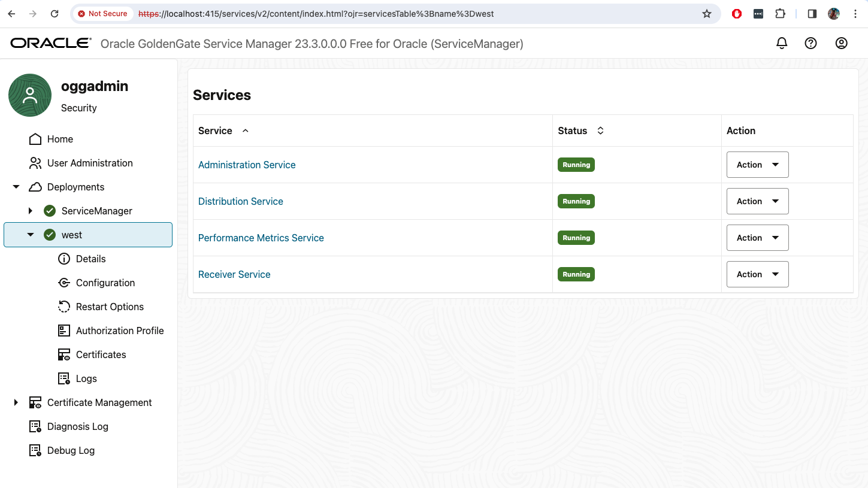Expand the ServiceManager deployment node
This screenshot has width=868, height=488.
[x=31, y=211]
